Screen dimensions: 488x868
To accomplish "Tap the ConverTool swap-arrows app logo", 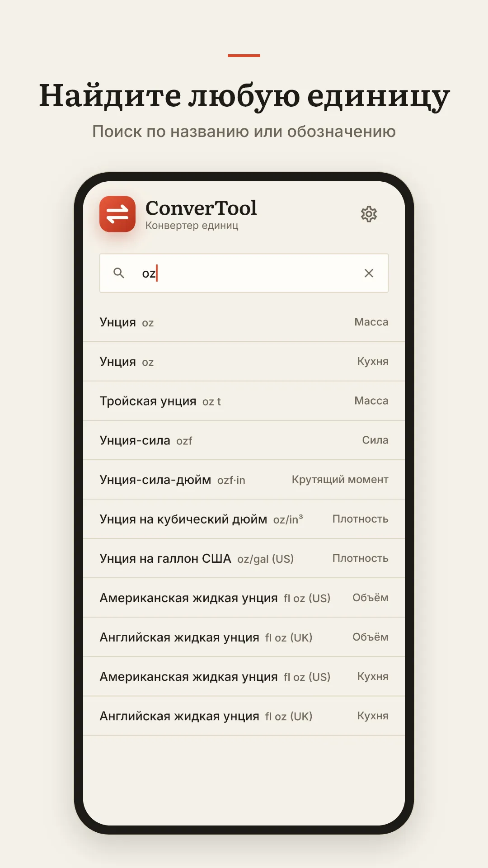I will 117,214.
